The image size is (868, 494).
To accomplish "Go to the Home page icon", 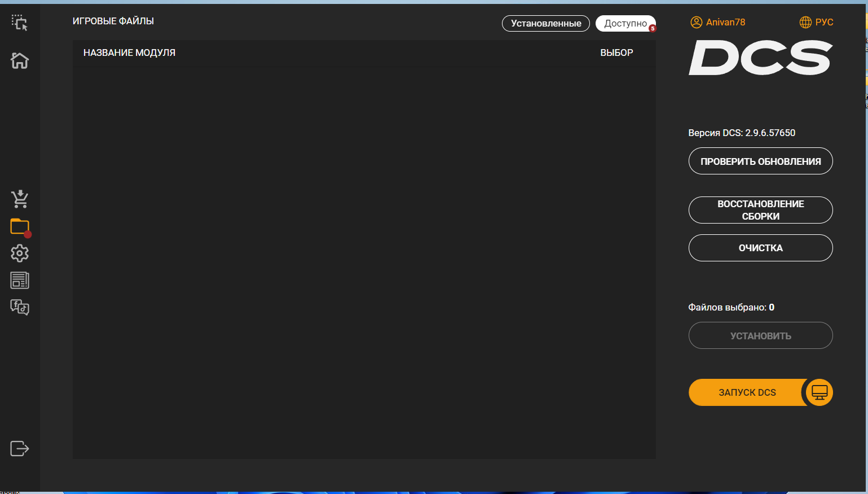I will [x=20, y=60].
